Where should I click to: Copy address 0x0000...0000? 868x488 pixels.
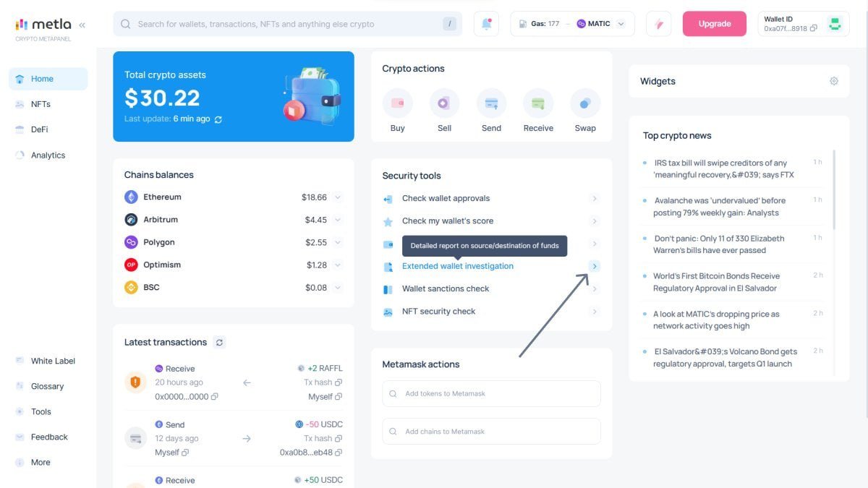[214, 397]
